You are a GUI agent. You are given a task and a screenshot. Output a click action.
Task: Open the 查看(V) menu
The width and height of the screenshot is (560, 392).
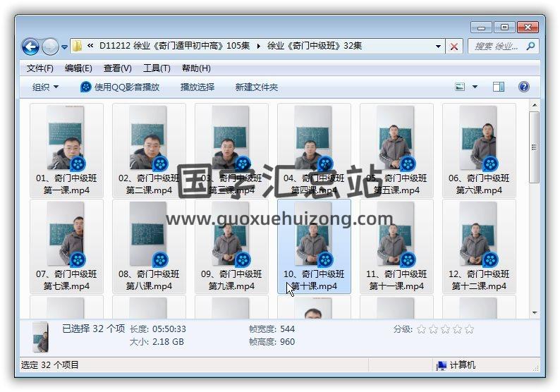(x=118, y=68)
